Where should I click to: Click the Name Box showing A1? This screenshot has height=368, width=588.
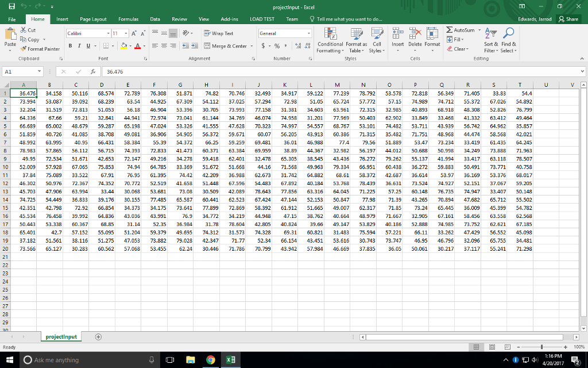21,70
